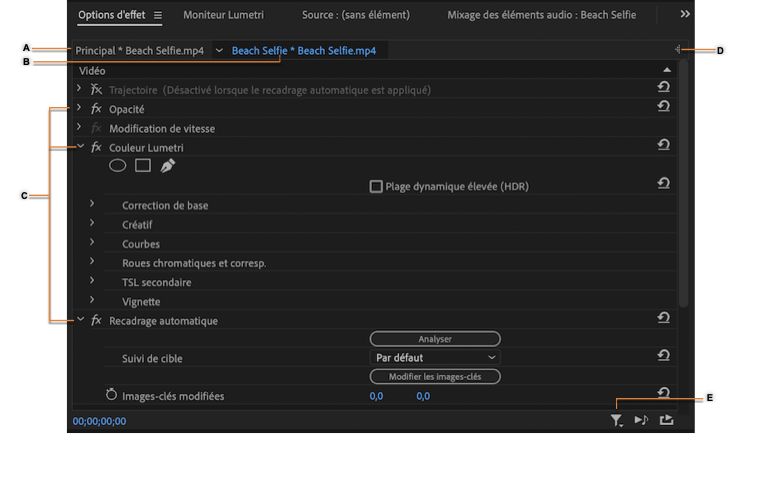
Task: Create an ellipse mask in Couleur Lumetri
Action: click(x=117, y=166)
